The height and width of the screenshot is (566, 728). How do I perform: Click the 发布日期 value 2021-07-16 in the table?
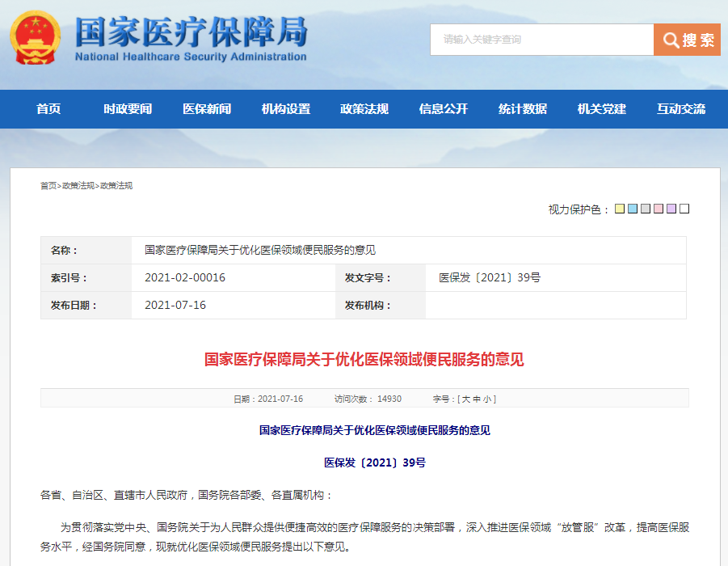[175, 306]
